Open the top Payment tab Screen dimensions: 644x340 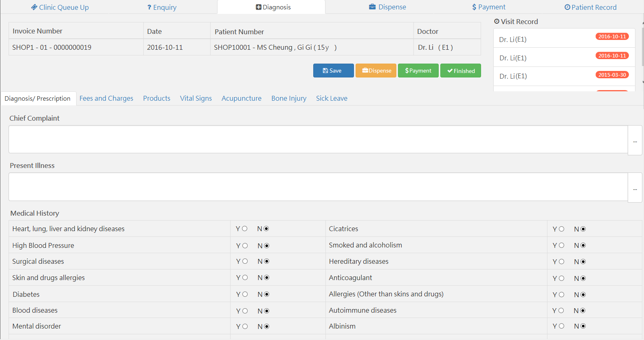coord(489,7)
